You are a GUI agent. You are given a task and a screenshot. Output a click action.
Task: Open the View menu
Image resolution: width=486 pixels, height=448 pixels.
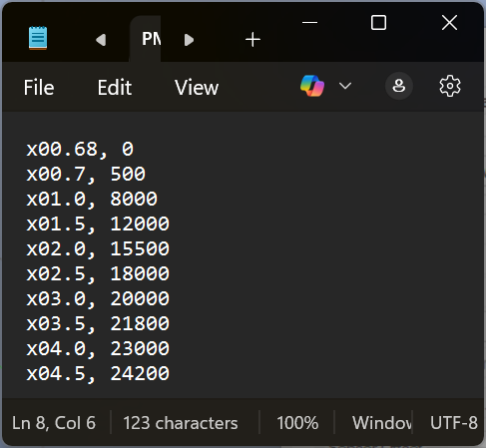[x=197, y=88]
